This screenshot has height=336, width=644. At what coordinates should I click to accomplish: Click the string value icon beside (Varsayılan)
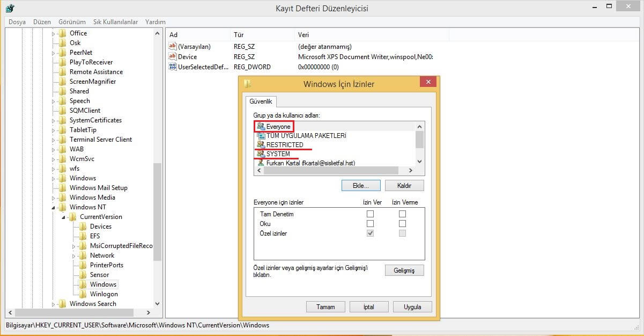(x=173, y=47)
